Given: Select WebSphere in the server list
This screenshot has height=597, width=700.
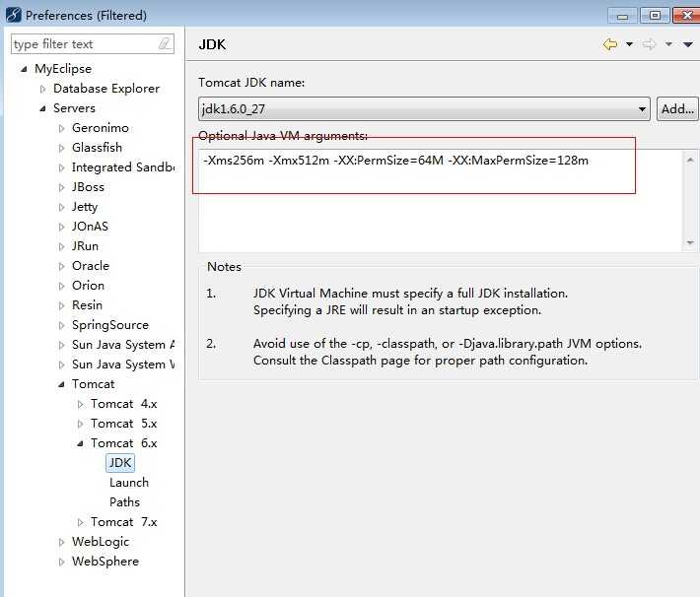Looking at the screenshot, I should coord(105,562).
